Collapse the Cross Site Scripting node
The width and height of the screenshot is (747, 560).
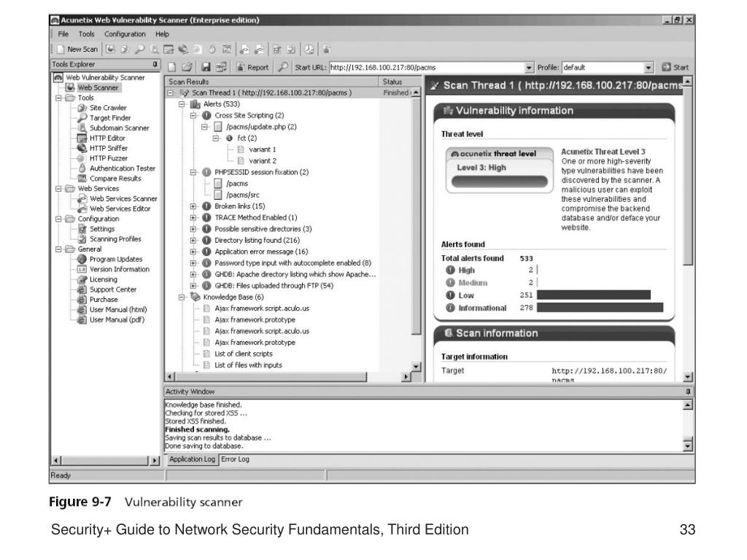193,115
